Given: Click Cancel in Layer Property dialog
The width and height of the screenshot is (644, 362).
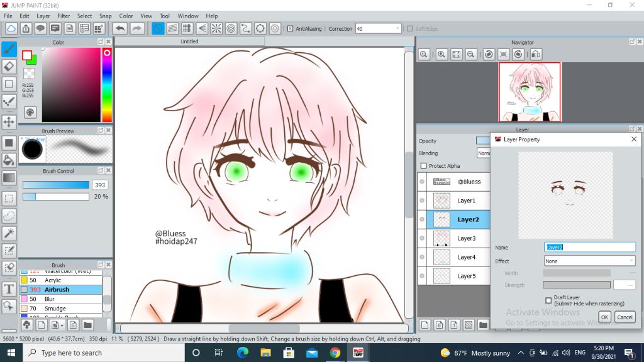Looking at the screenshot, I should coord(625,317).
